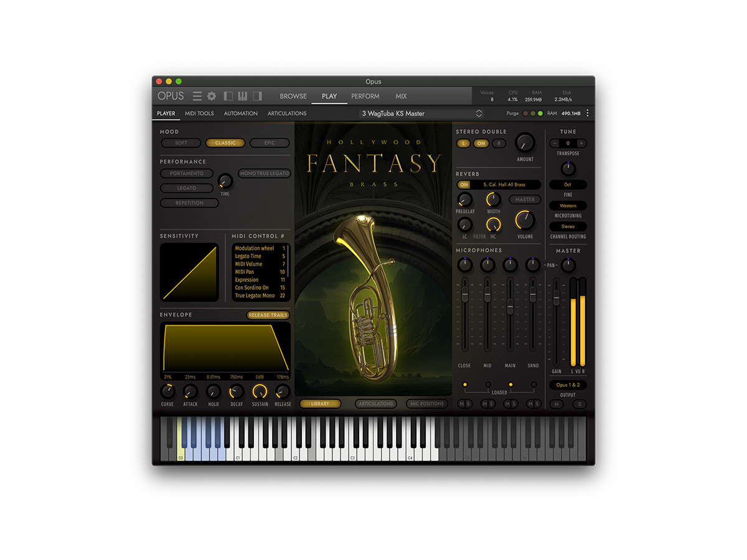
Task: Click the MIC POSITIONS button below the artwork
Action: (427, 404)
